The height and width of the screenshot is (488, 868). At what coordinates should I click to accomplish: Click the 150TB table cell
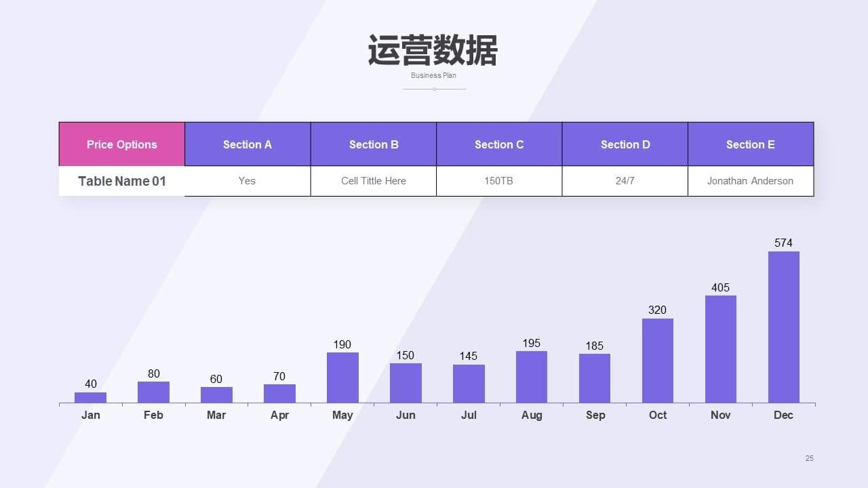(x=499, y=181)
